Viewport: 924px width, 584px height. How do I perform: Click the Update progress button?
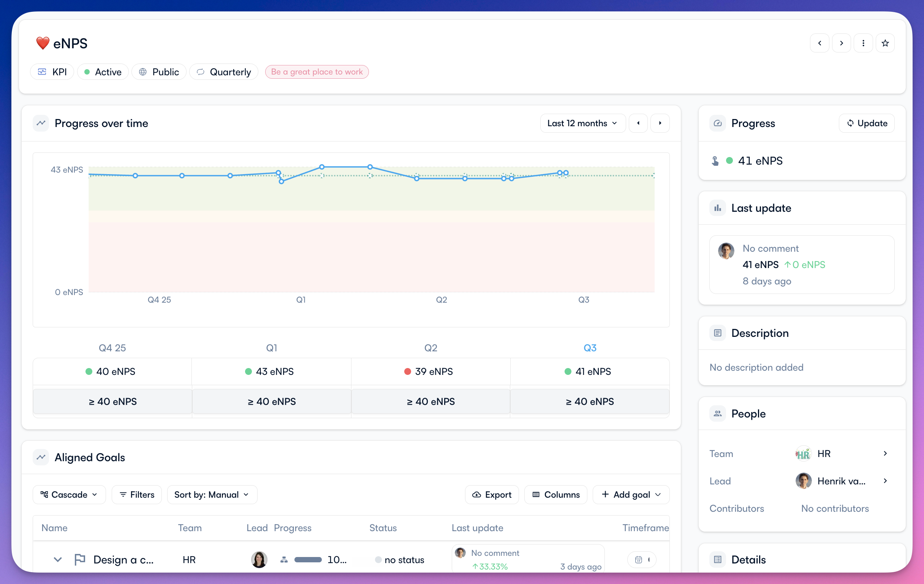pos(867,123)
